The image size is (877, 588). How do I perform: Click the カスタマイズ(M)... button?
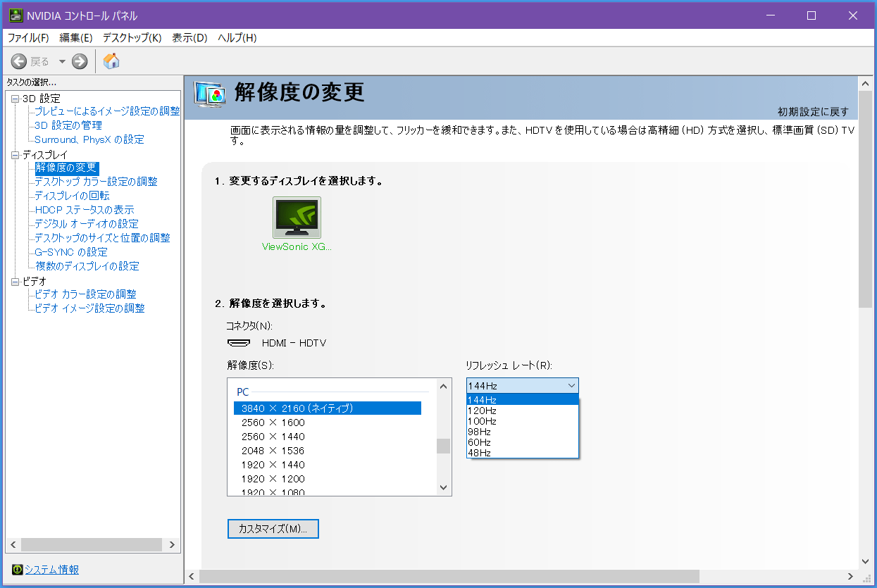coord(273,529)
